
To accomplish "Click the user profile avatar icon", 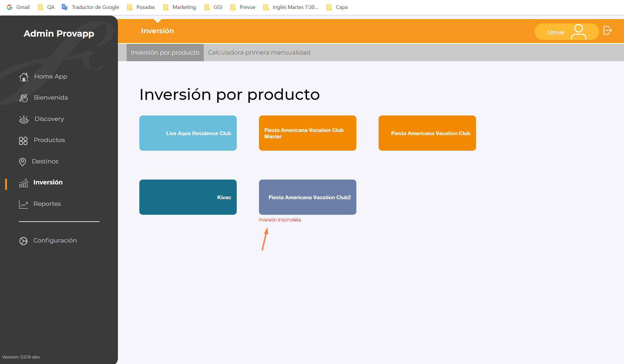I will point(578,32).
